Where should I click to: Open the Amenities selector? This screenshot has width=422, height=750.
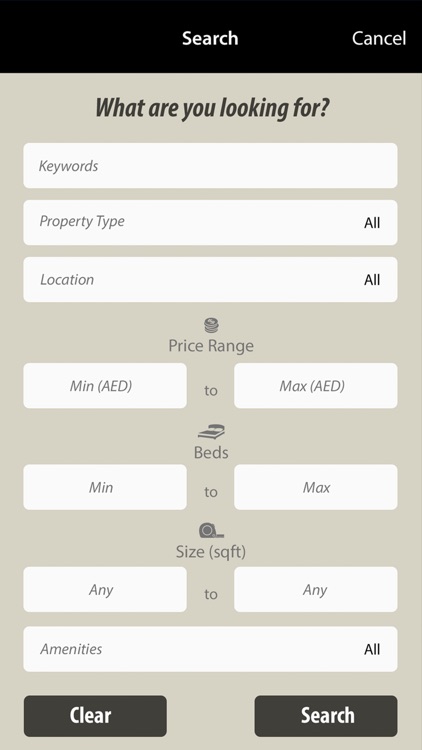(211, 649)
